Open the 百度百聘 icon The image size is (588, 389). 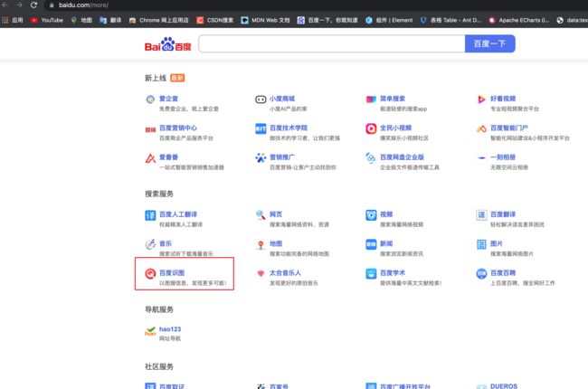[481, 273]
